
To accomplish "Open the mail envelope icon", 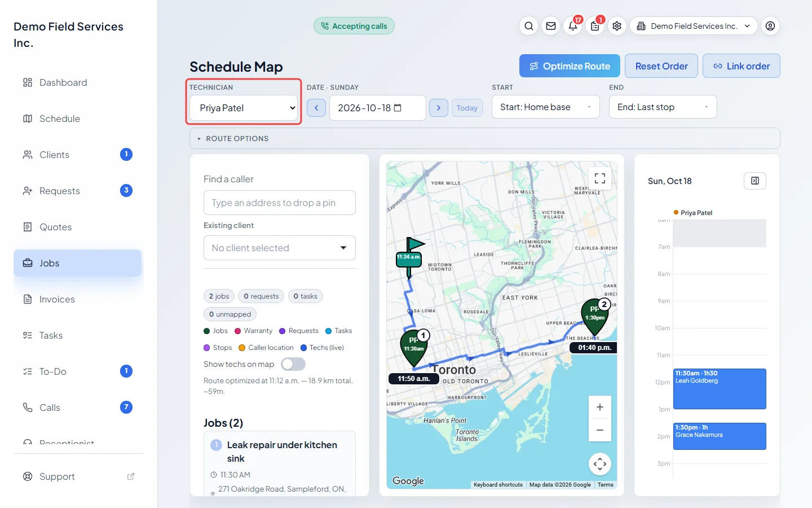I will point(551,26).
